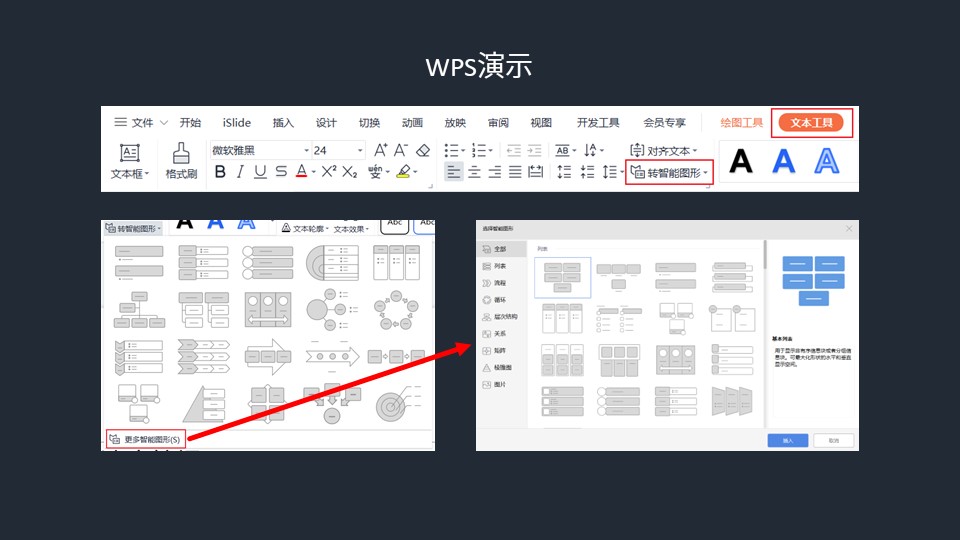Select the 循环 category in dialog sidebar

point(501,300)
